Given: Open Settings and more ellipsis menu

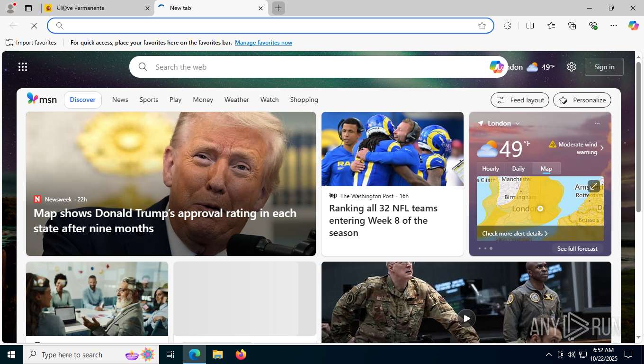Looking at the screenshot, I should coord(614,26).
